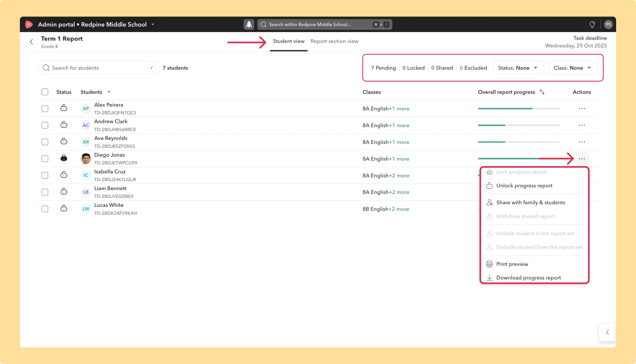The height and width of the screenshot is (364, 636).
Task: Show Diego Jonas' +1 more classes
Action: pos(399,159)
